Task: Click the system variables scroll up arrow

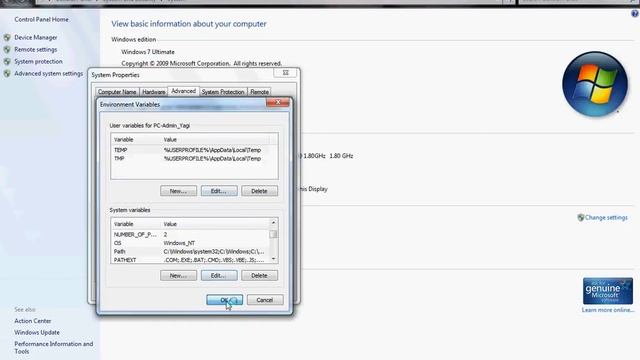Action: (x=273, y=223)
